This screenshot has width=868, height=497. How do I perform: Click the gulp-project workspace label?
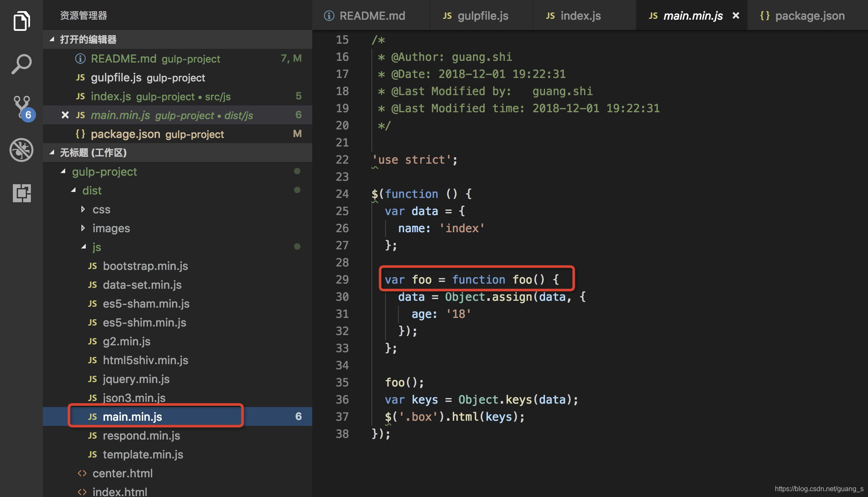pos(104,172)
